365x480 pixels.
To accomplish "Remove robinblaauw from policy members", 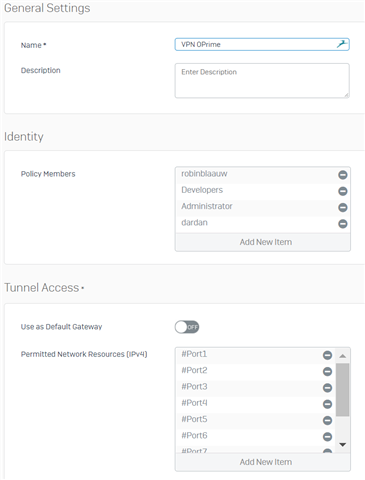I will 343,175.
